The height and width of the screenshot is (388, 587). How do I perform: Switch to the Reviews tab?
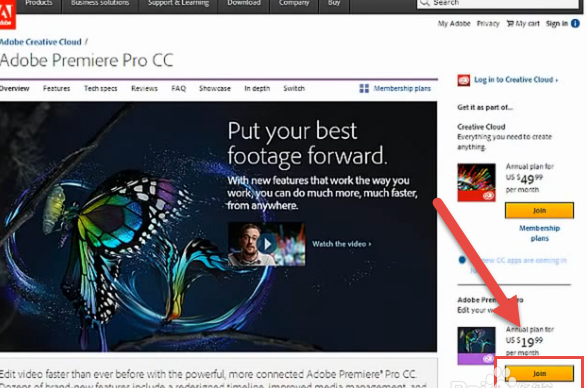pos(144,88)
